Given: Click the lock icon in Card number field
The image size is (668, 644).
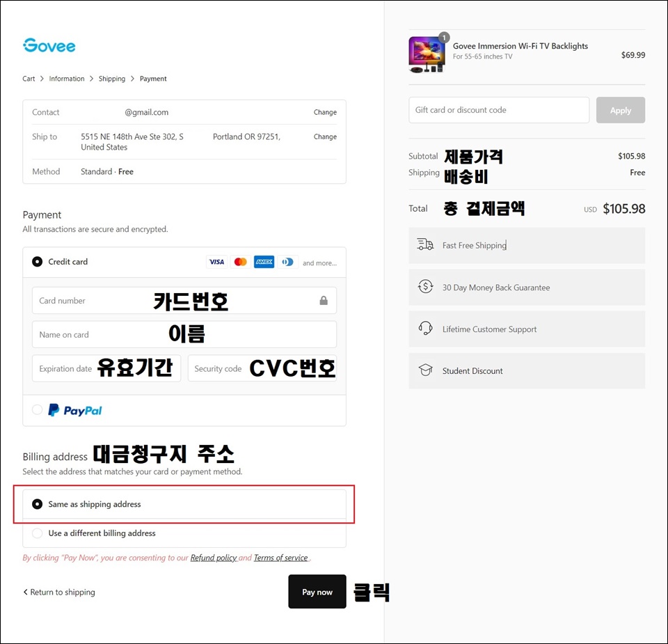Looking at the screenshot, I should pos(324,301).
